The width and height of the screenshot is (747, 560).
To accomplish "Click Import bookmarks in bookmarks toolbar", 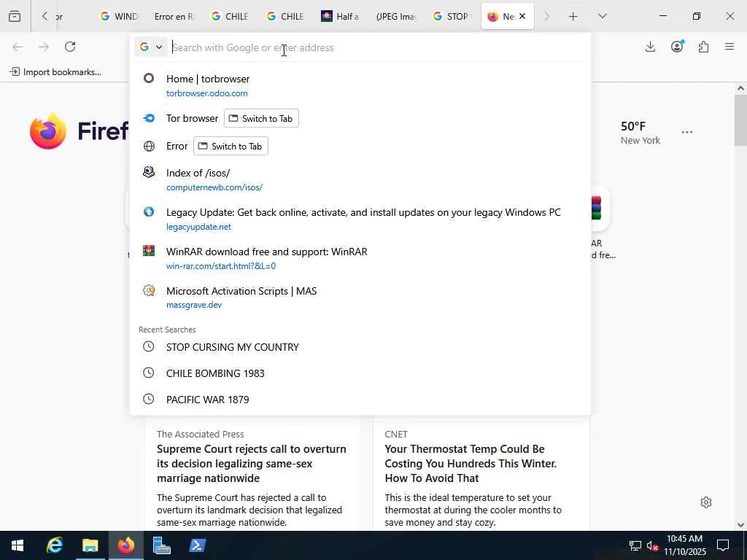I will (x=55, y=72).
